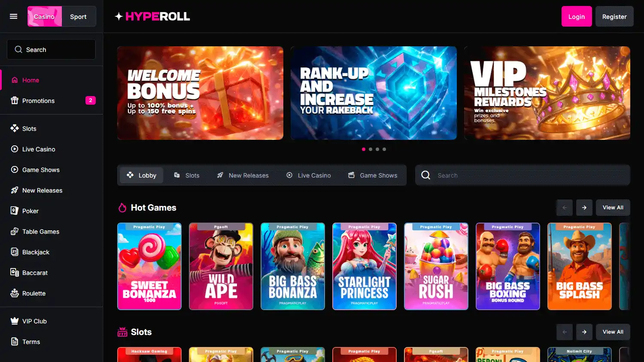The width and height of the screenshot is (644, 362).
Task: Click the Register button
Action: click(x=614, y=16)
